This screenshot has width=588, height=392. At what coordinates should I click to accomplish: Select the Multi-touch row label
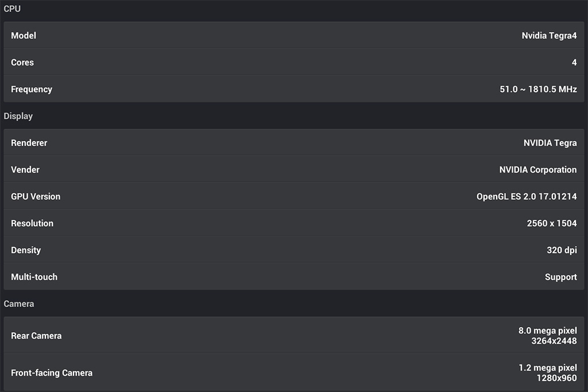click(34, 277)
